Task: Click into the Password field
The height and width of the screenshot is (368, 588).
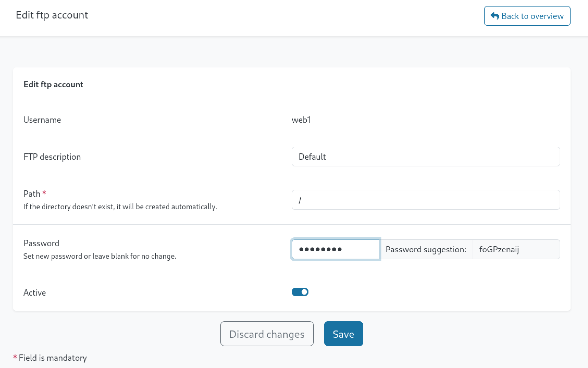Action: click(x=335, y=249)
